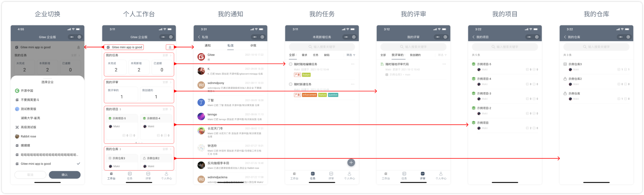Select 需求 tab on task list
Viewport: 644px width, 195px height.
(305, 55)
